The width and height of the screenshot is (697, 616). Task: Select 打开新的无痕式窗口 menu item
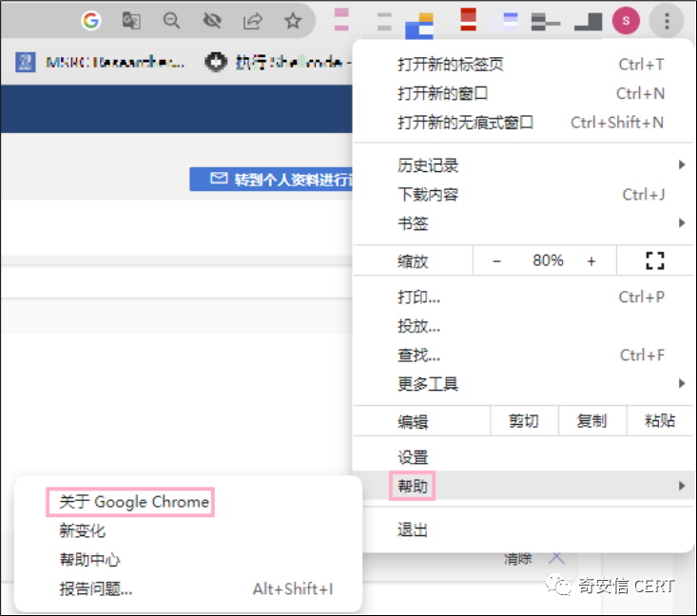(522, 123)
